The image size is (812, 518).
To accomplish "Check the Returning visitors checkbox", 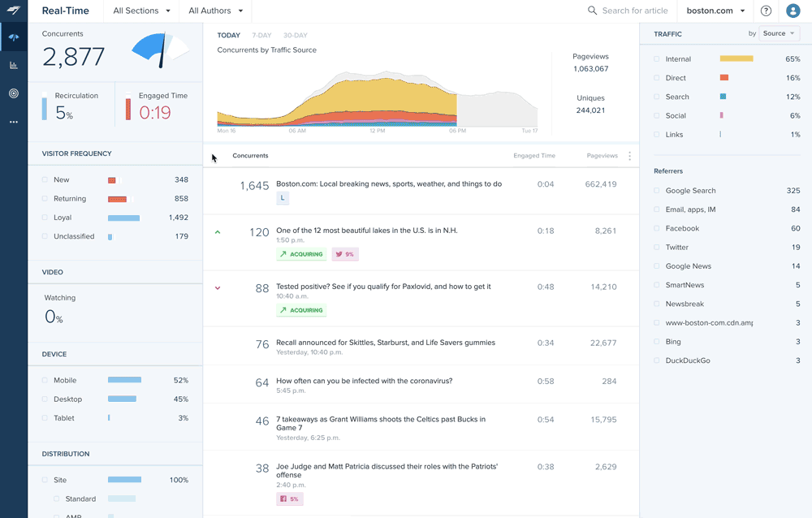I will click(x=45, y=198).
